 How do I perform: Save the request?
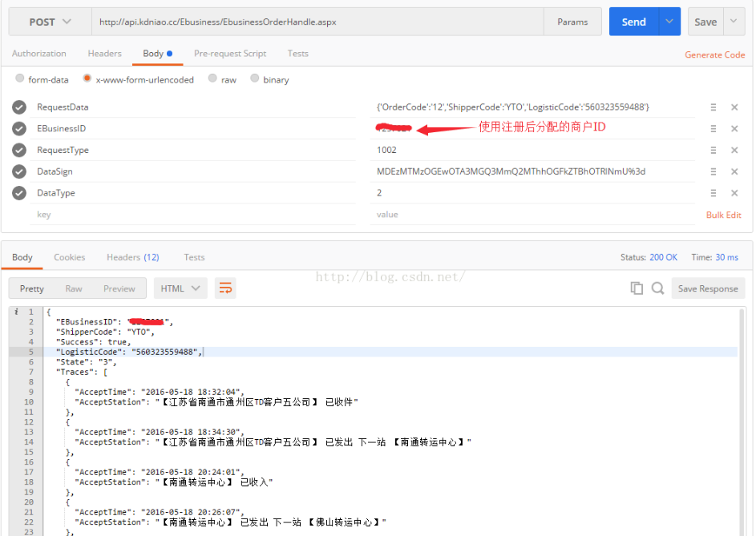(x=705, y=22)
